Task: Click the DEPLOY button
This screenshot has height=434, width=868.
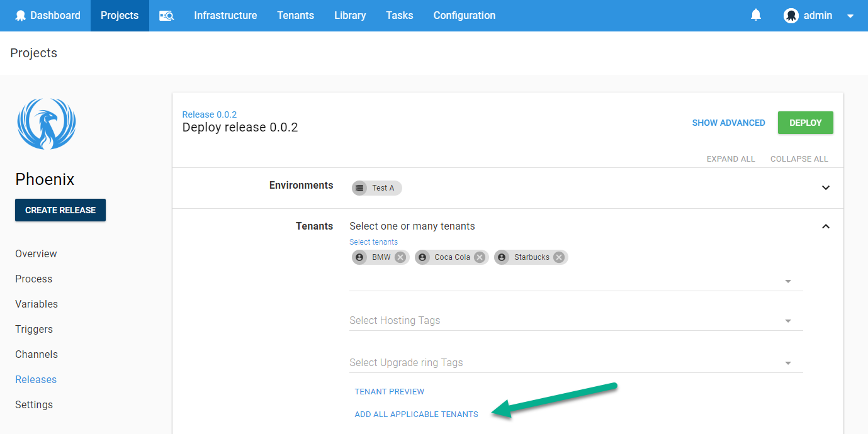Action: click(x=805, y=123)
